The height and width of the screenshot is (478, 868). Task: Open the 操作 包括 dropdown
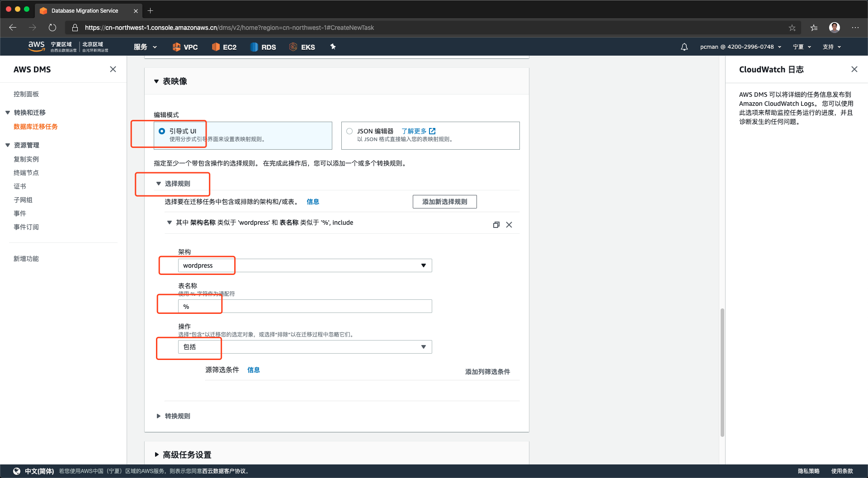305,347
